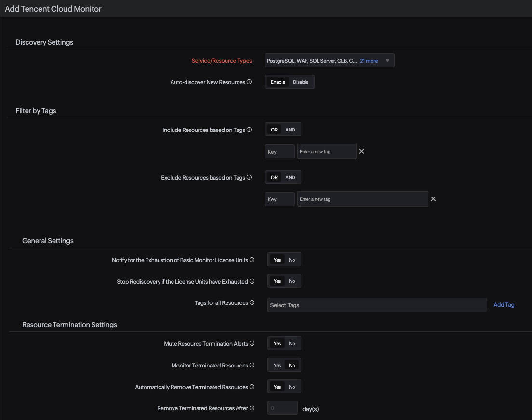The width and height of the screenshot is (532, 420).
Task: Open the info tooltip for Include Resources based on Tags
Action: click(x=249, y=130)
